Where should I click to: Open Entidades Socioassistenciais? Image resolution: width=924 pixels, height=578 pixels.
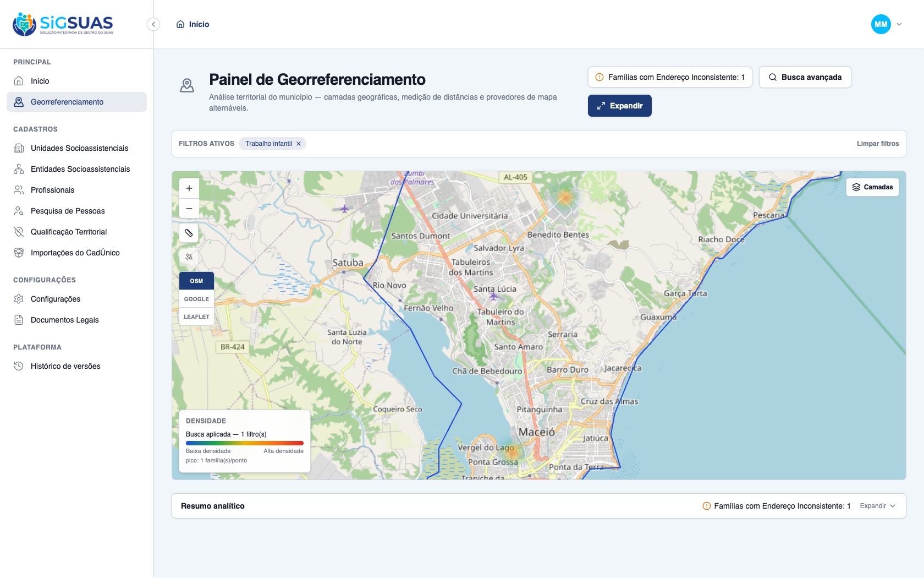tap(76, 169)
